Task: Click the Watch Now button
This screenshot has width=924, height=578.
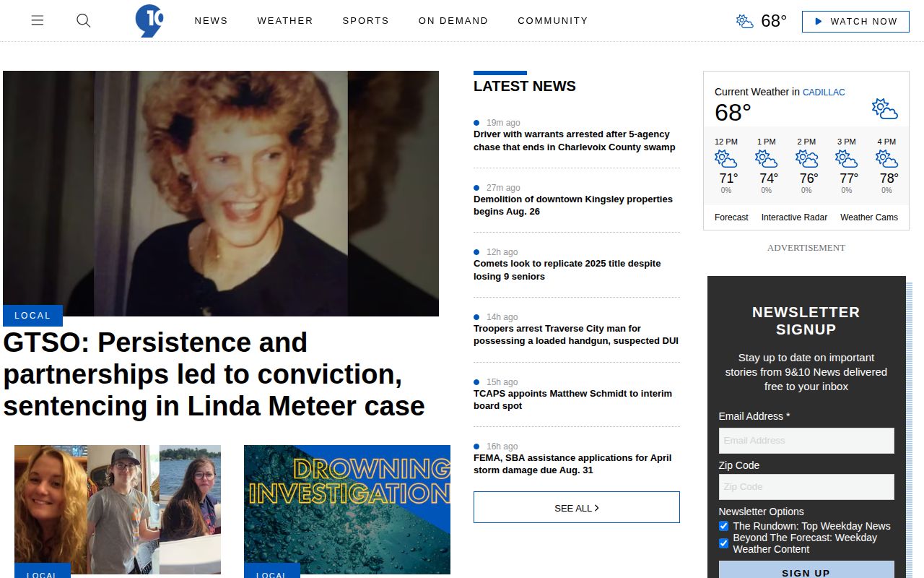Action: click(855, 22)
